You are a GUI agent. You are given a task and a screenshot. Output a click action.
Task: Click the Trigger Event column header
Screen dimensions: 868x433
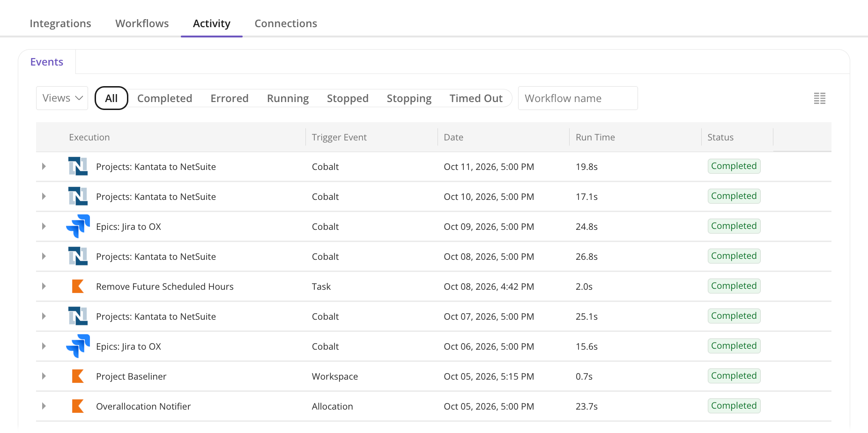click(339, 137)
